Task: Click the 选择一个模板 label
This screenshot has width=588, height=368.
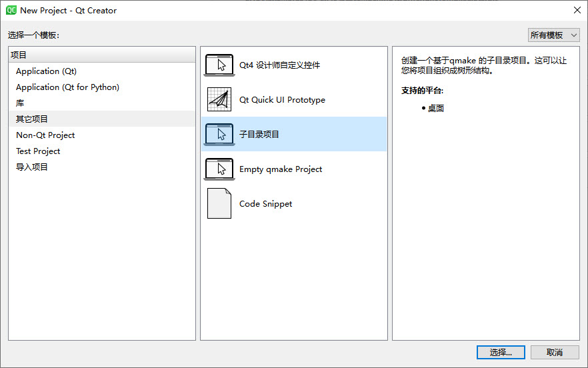Action: coord(34,35)
